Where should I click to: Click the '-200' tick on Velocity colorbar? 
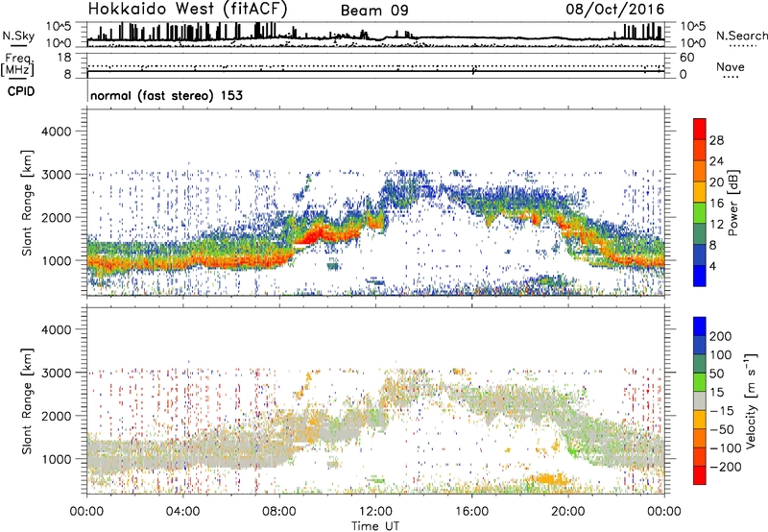(x=724, y=467)
